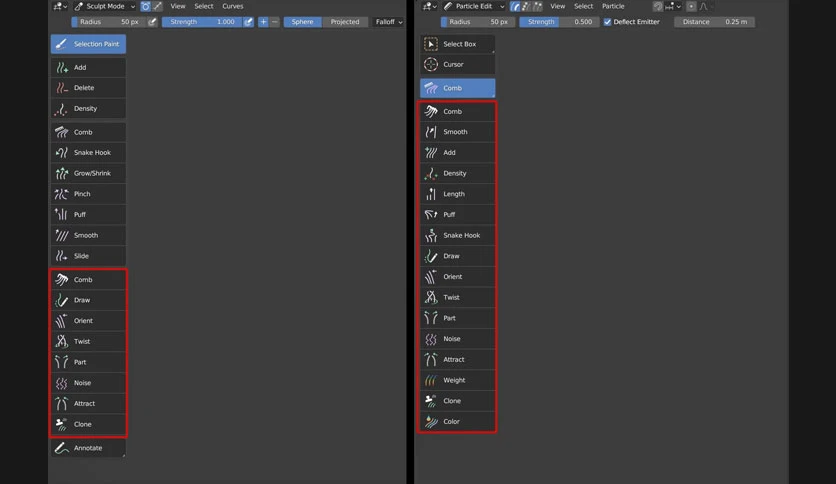Select the Snake Hook tool in Sculpt Mode
Image resolution: width=836 pixels, height=484 pixels.
pos(89,152)
